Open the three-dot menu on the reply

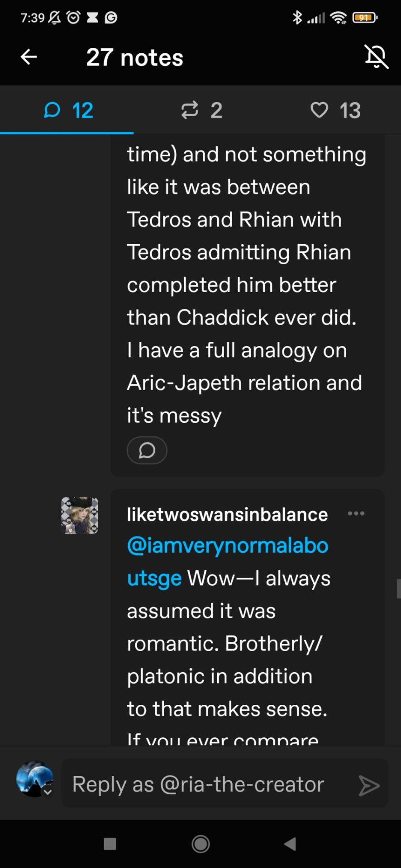click(x=356, y=514)
